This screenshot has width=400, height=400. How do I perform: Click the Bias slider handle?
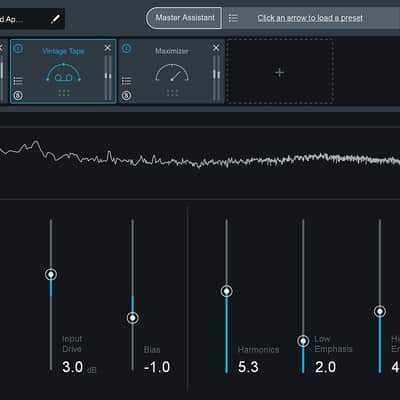(133, 318)
